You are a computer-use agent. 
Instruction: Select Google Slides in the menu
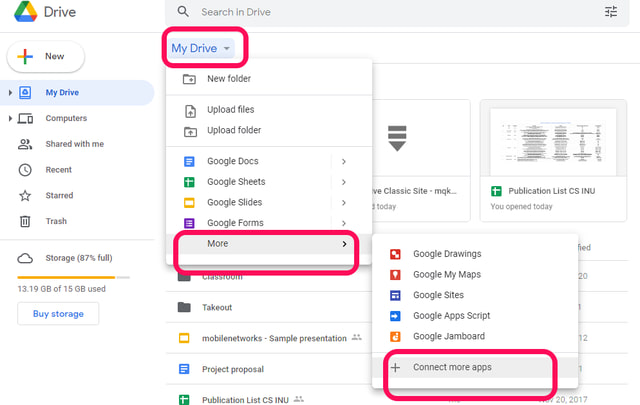[x=269, y=202]
